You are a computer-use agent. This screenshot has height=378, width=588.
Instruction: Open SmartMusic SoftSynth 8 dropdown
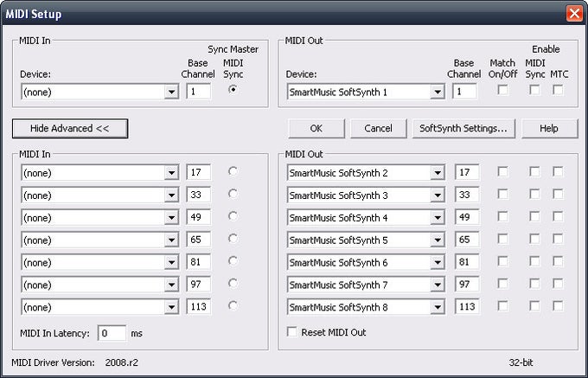point(366,307)
